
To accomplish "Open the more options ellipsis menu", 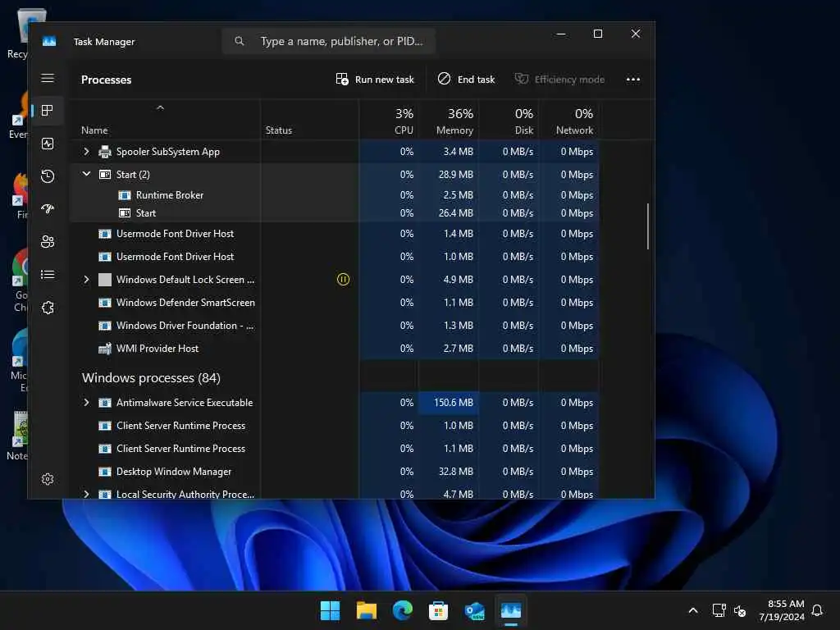I will point(633,80).
